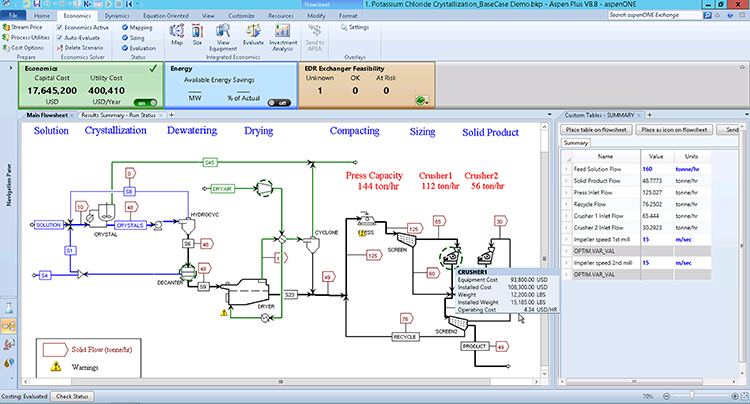Expand Recycle Flow row
The height and width of the screenshot is (404, 750).
click(x=566, y=204)
